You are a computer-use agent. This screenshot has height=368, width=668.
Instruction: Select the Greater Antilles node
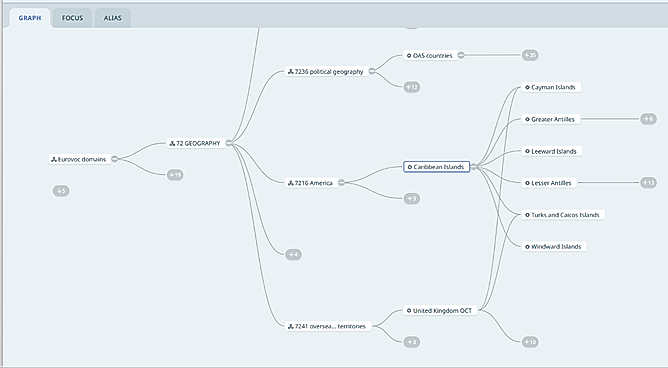[551, 119]
